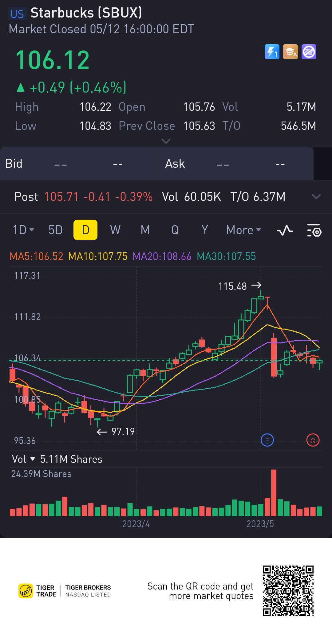Tap the TIGER BROKERS NASDAQ LISTED text

pos(88,591)
